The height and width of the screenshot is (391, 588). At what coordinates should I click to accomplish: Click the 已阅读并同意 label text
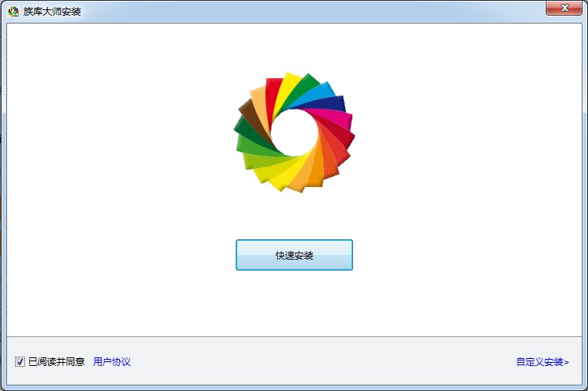click(56, 362)
